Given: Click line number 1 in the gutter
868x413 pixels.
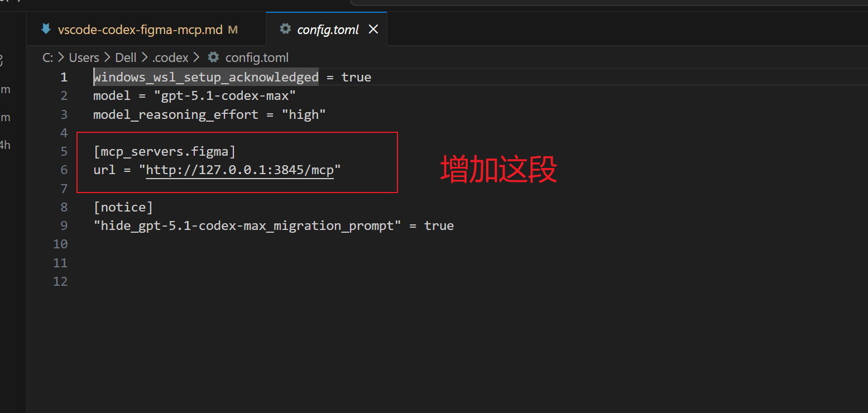Looking at the screenshot, I should click(x=64, y=77).
